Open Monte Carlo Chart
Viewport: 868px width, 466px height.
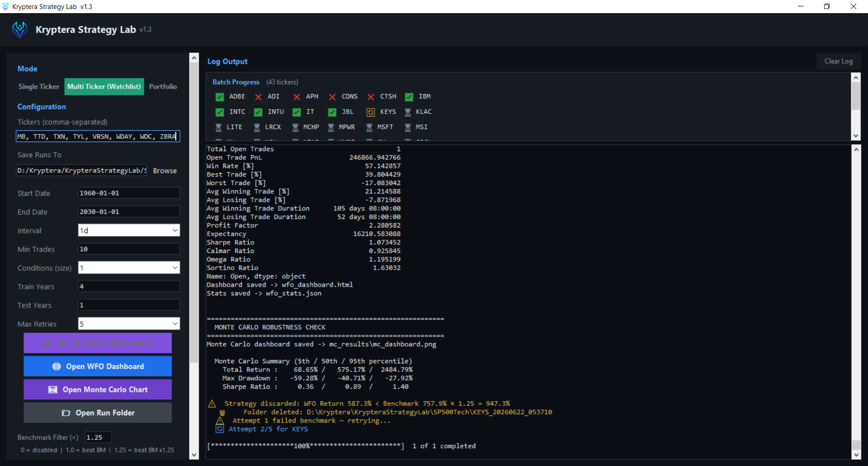click(x=98, y=390)
